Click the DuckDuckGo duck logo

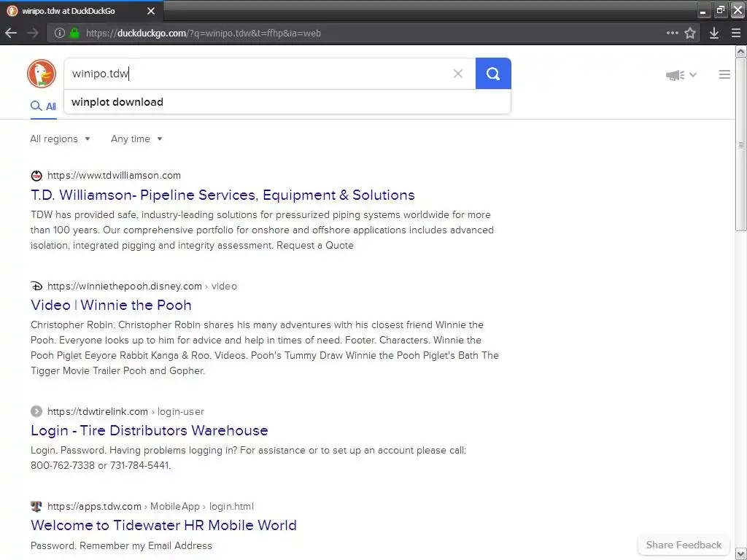click(x=42, y=74)
